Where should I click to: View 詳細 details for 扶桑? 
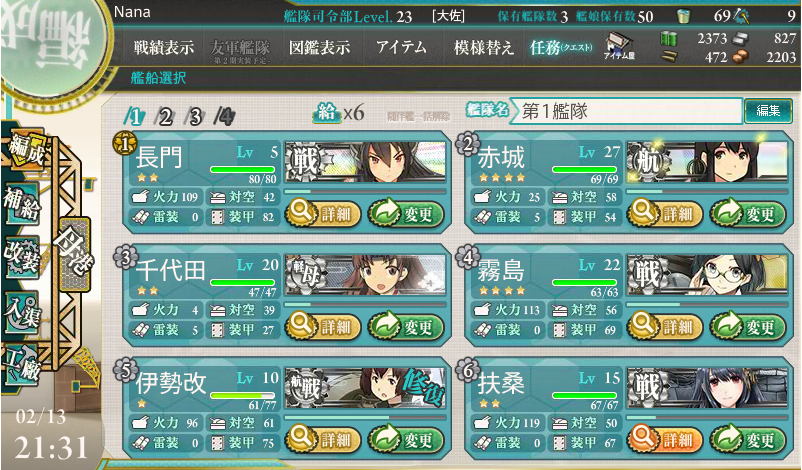[665, 439]
